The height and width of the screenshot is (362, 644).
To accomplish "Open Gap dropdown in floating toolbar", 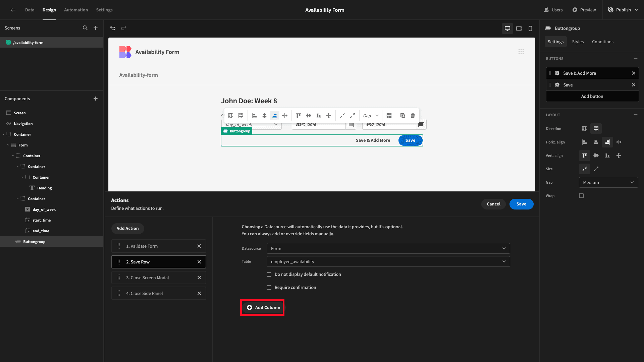I will pos(371,116).
